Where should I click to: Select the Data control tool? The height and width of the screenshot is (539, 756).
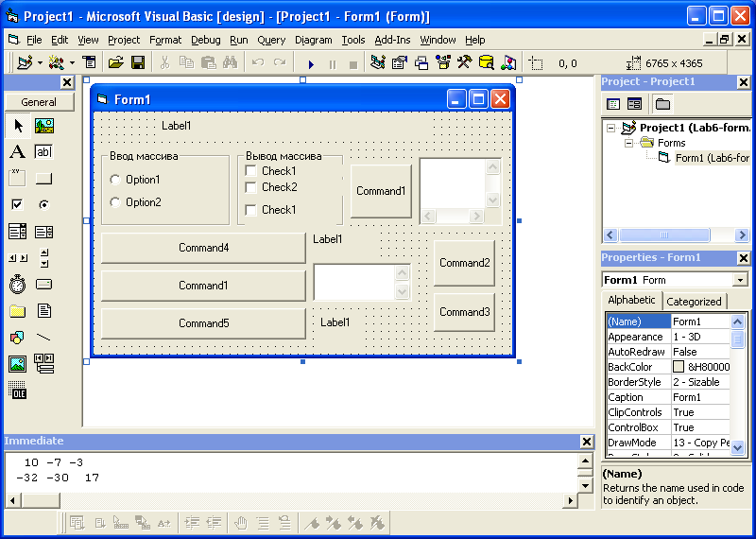tap(43, 364)
